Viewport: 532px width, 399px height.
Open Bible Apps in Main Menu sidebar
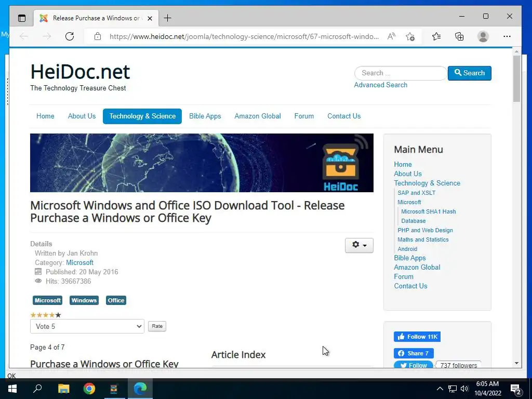click(410, 258)
